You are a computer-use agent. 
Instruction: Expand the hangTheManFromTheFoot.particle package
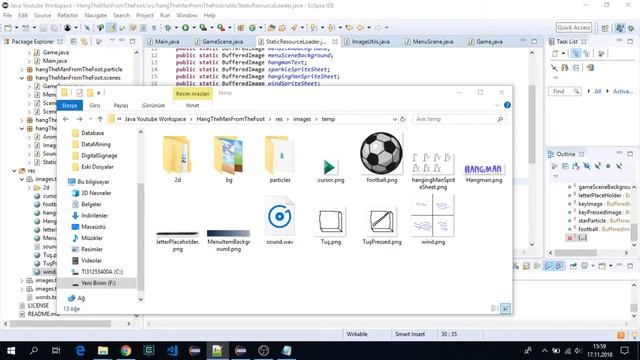(x=22, y=69)
